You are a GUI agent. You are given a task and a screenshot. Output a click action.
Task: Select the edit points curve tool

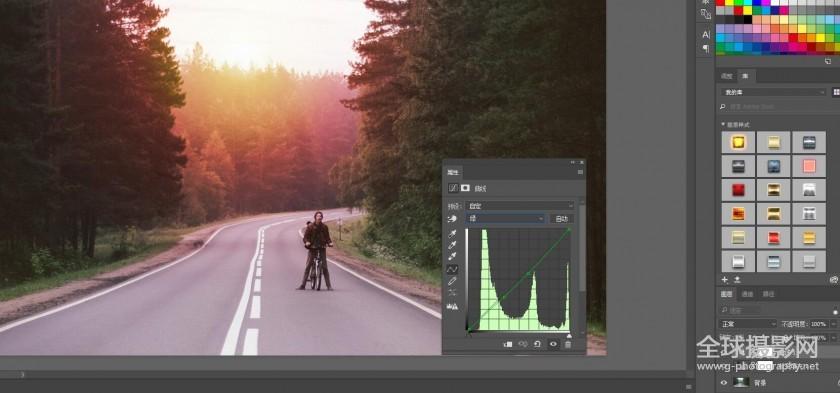pyautogui.click(x=452, y=269)
